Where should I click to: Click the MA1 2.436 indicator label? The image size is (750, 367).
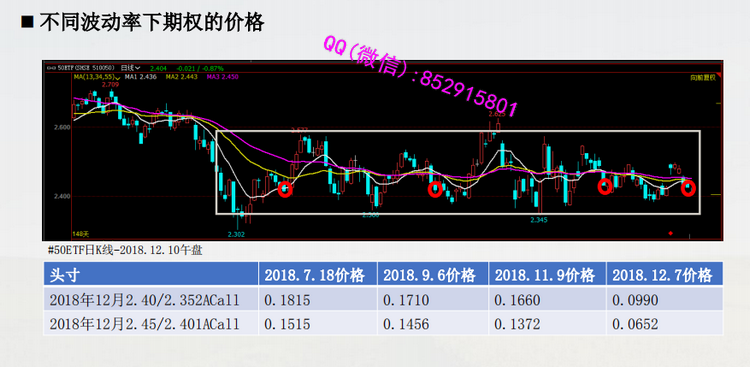(140, 77)
